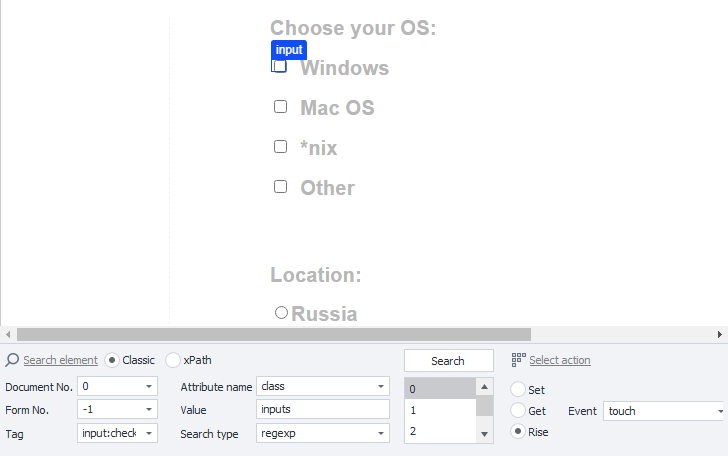Choose the Classic search mode
This screenshot has height=456, width=728.
(x=112, y=360)
